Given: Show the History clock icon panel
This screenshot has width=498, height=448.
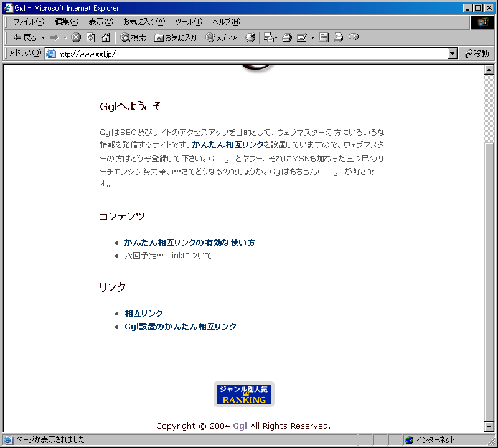Looking at the screenshot, I should (250, 38).
